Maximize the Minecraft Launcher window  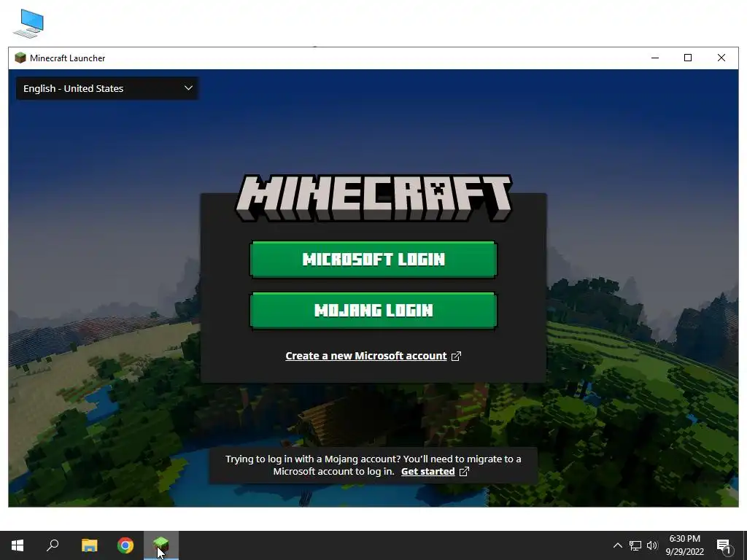point(688,58)
